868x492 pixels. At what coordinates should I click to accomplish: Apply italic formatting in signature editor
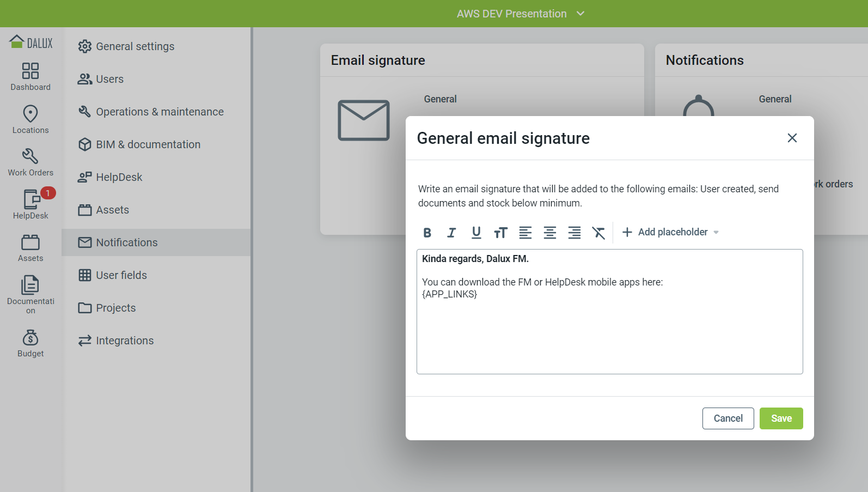coord(451,233)
